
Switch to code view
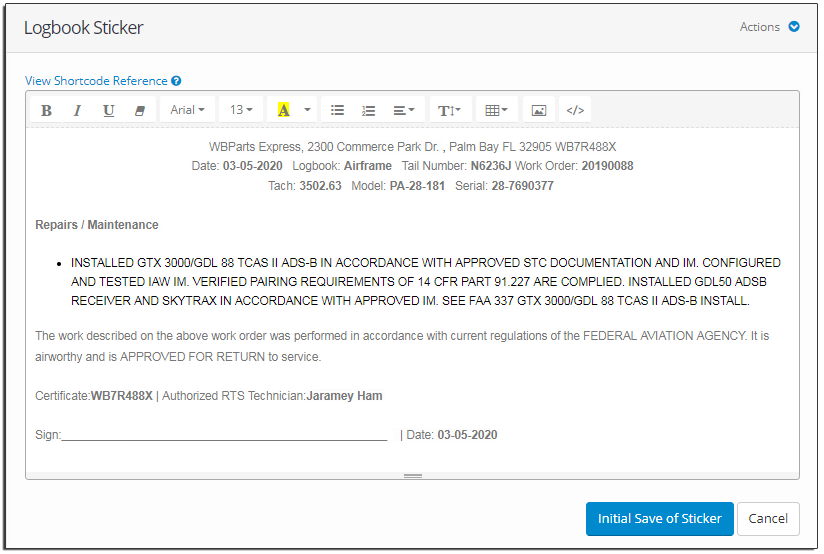pos(575,110)
